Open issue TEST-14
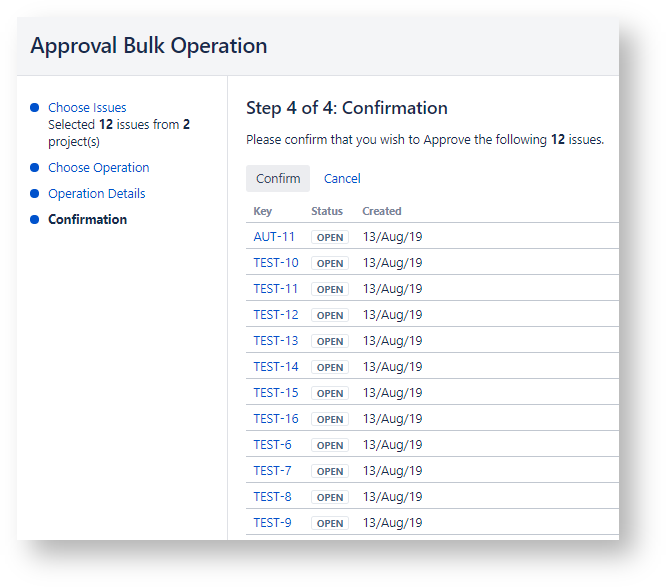 click(276, 367)
